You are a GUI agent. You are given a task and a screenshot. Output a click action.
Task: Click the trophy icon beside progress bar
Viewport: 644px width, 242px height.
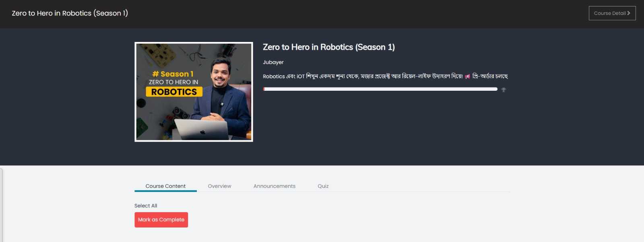[504, 90]
